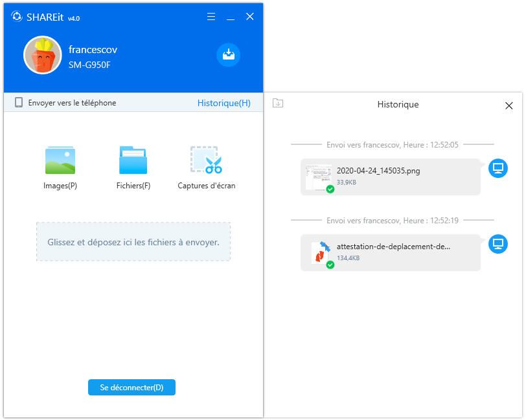This screenshot has width=526, height=420.
Task: Close the SHAREit main window
Action: tap(250, 16)
